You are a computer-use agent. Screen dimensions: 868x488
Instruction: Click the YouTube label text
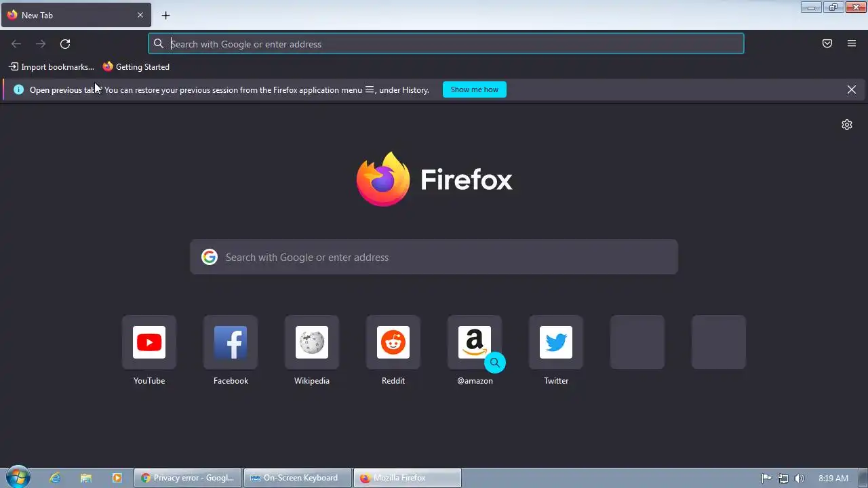pos(149,381)
